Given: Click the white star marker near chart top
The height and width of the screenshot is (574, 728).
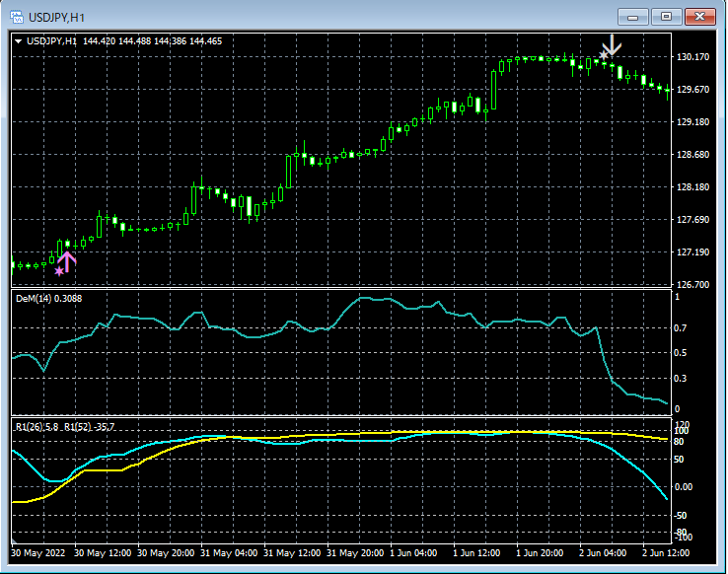Looking at the screenshot, I should pos(604,55).
